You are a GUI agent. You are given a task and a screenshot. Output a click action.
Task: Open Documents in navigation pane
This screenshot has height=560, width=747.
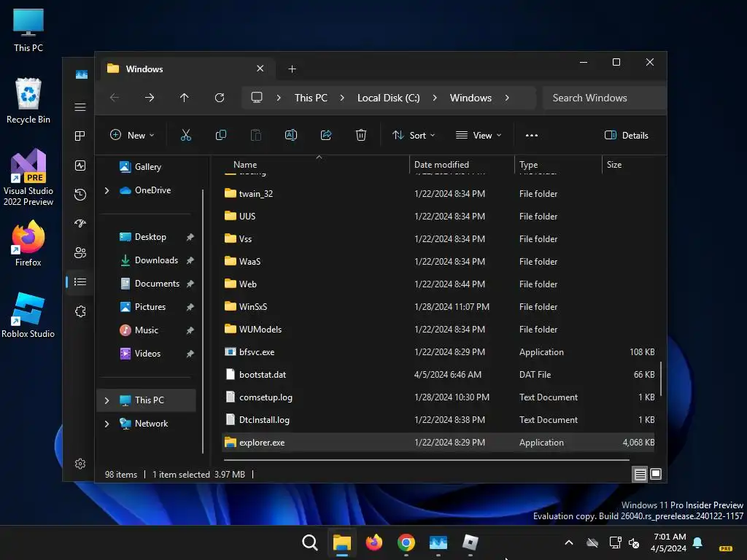158,284
